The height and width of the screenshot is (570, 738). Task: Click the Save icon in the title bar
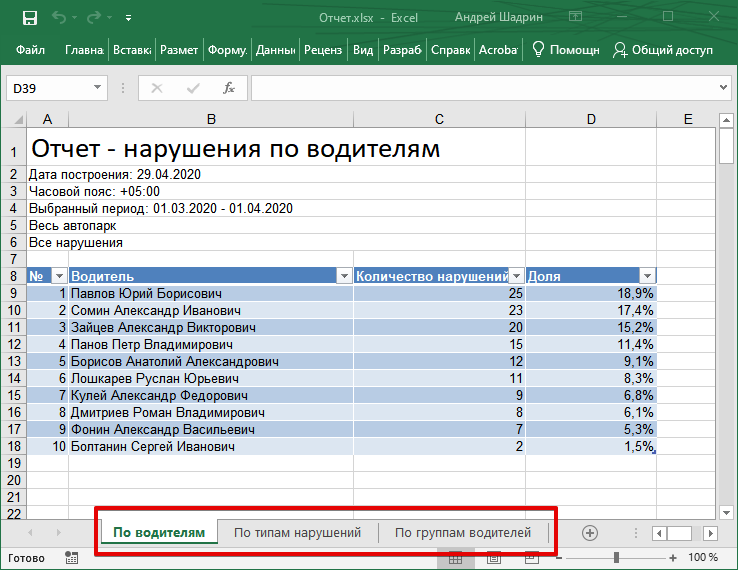[x=29, y=18]
